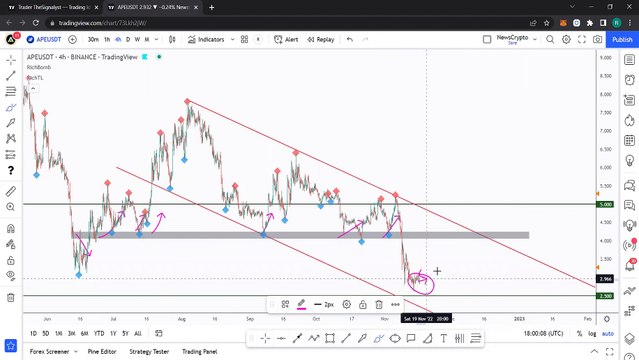The width and height of the screenshot is (639, 360).
Task: Select the All date range
Action: pyautogui.click(x=138, y=333)
